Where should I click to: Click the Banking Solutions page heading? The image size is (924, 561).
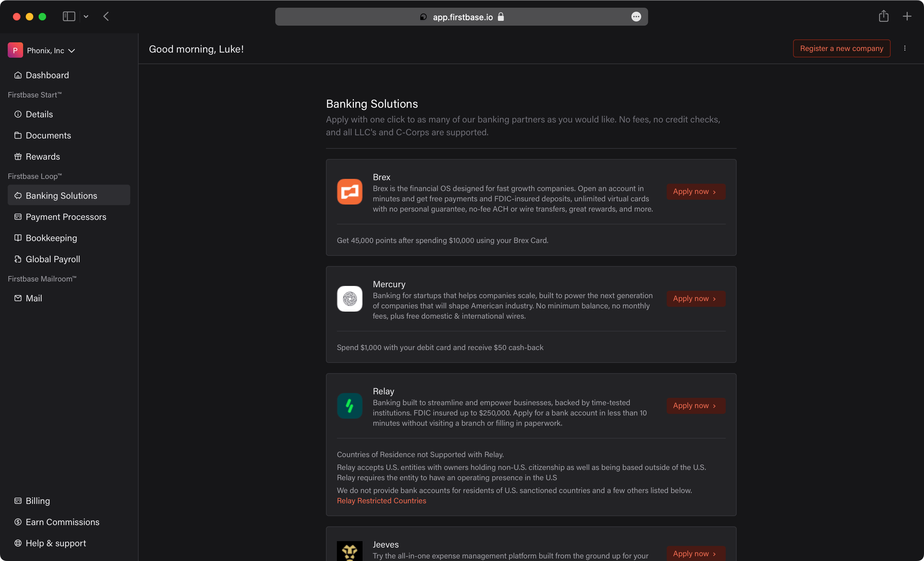[372, 104]
